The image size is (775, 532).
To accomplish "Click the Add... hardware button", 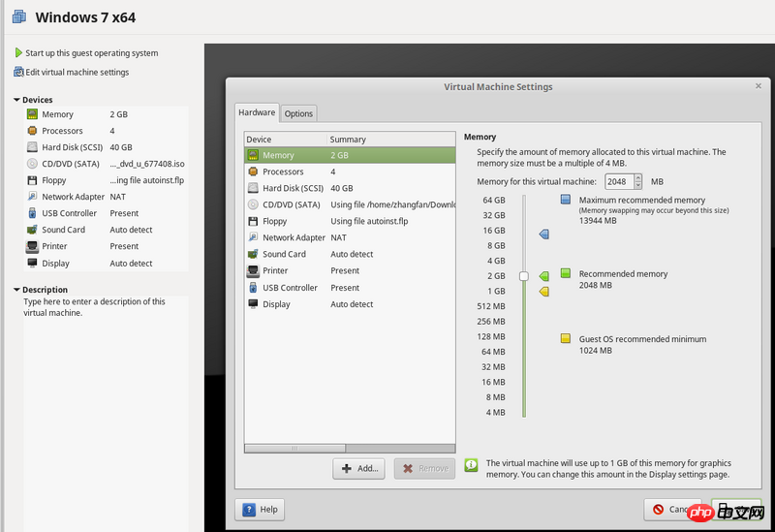I will [358, 469].
